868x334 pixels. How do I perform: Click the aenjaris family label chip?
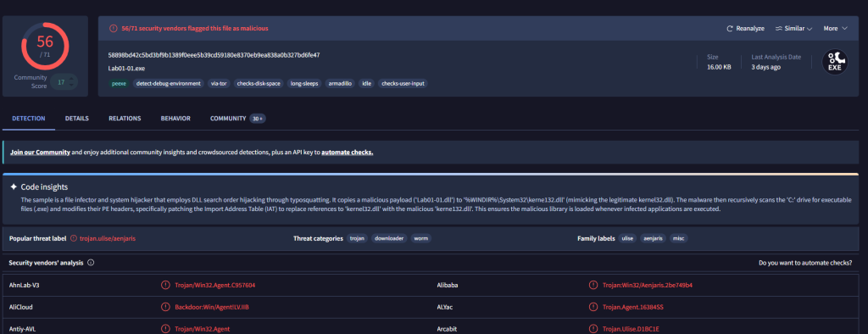pyautogui.click(x=654, y=238)
